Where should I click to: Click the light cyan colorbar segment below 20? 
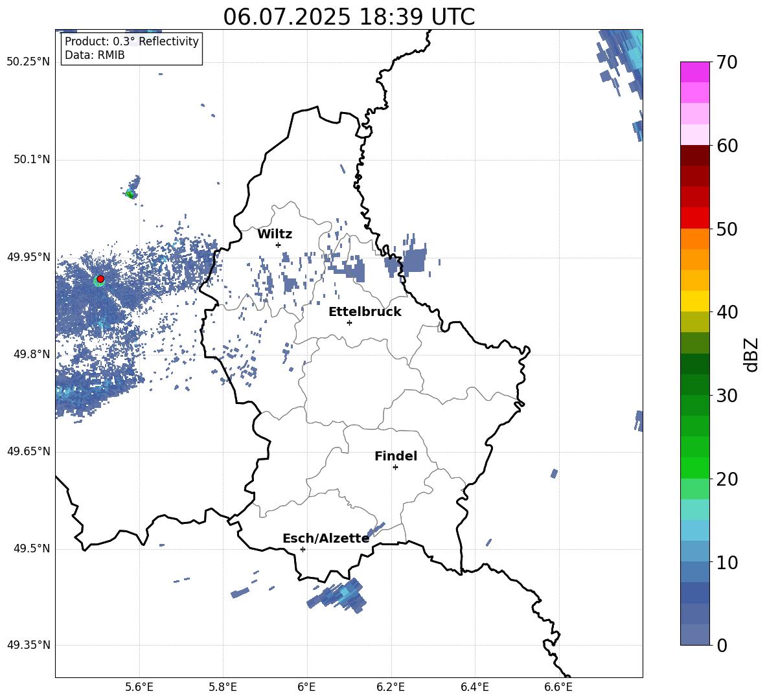[694, 510]
